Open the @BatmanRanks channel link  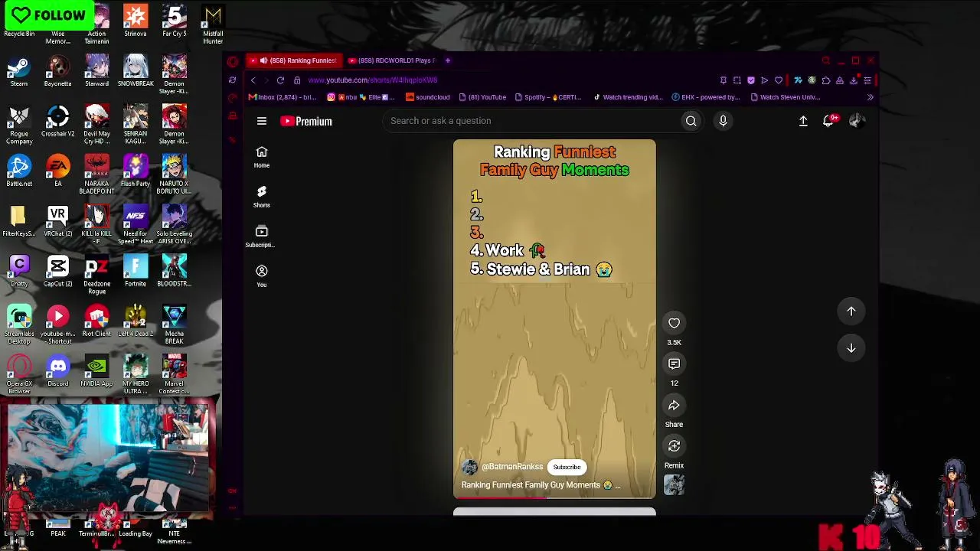tap(512, 467)
